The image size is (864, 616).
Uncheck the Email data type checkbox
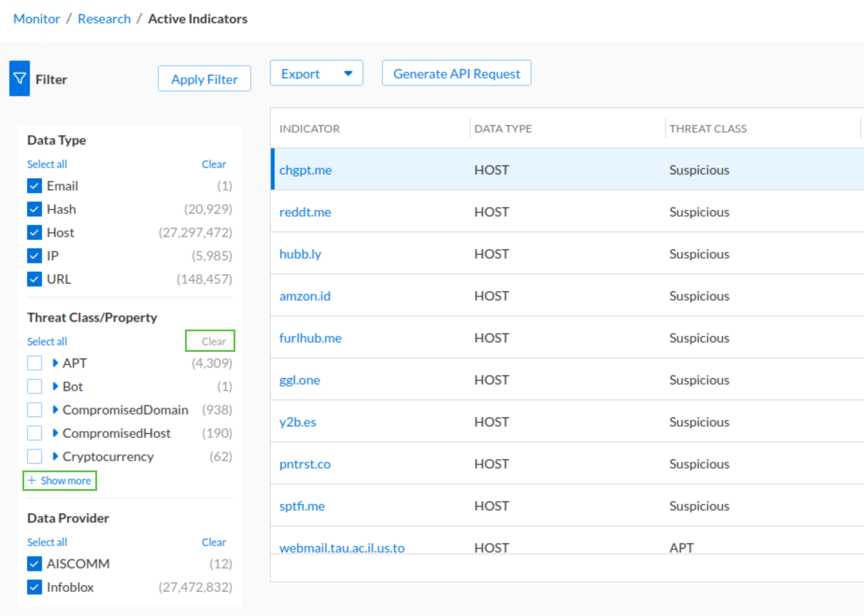35,186
